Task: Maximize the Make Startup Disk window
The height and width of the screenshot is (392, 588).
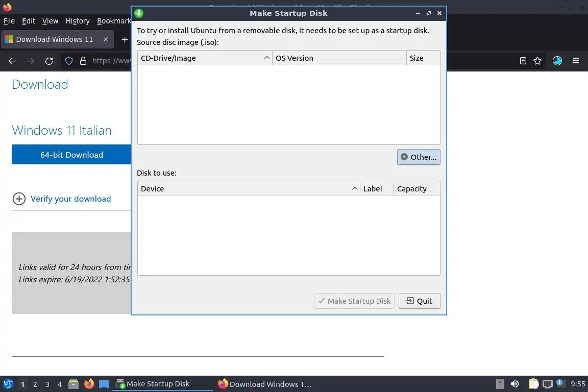Action: (429, 13)
